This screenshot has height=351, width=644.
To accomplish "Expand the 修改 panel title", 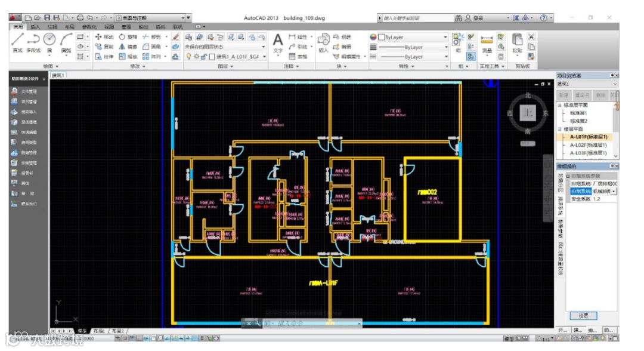I will [x=138, y=66].
